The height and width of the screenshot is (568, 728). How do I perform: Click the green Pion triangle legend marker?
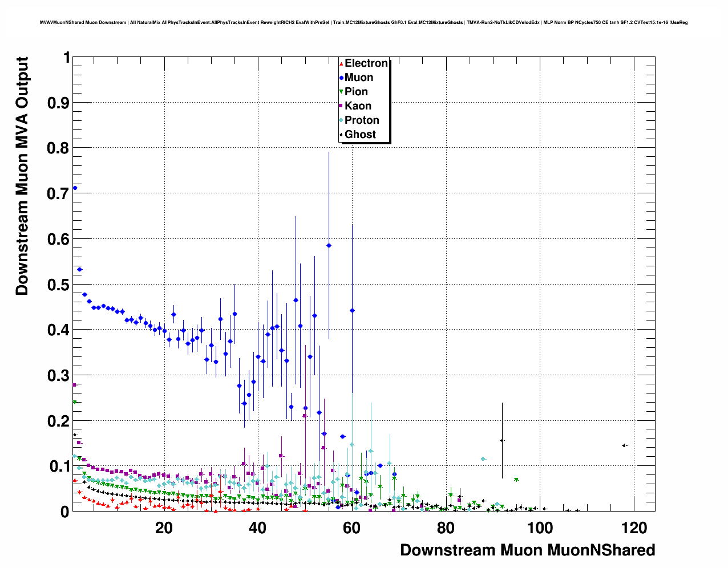pyautogui.click(x=341, y=92)
